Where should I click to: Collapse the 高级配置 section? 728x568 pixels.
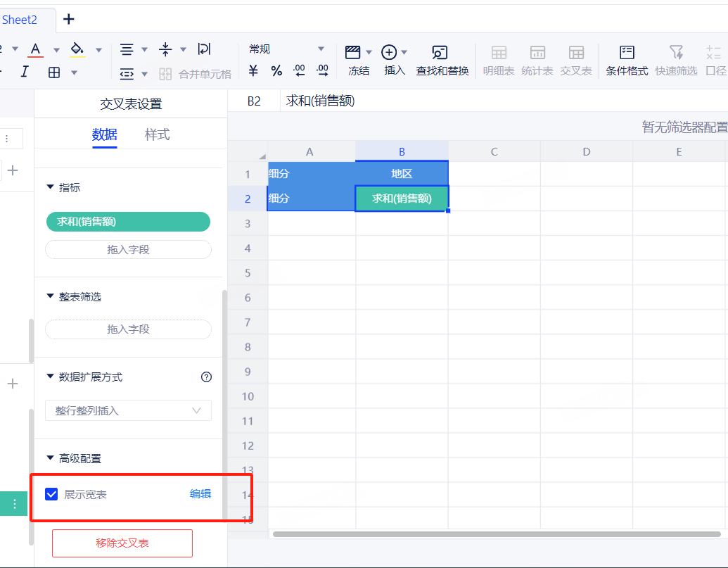coord(50,458)
